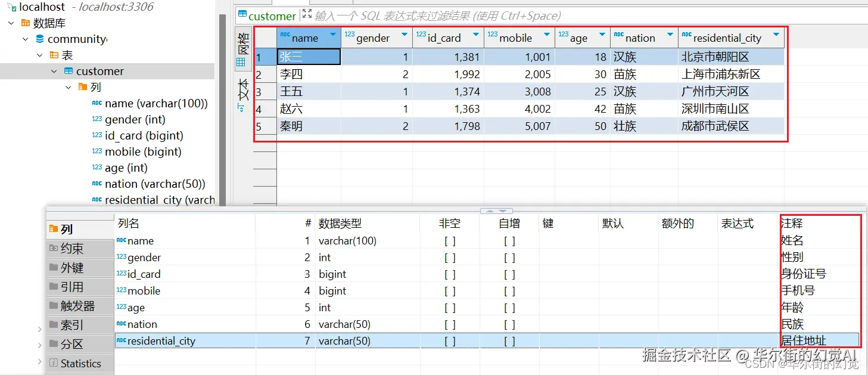Click the 123 icon of mobile row in columns list
868x375 pixels.
[122, 291]
